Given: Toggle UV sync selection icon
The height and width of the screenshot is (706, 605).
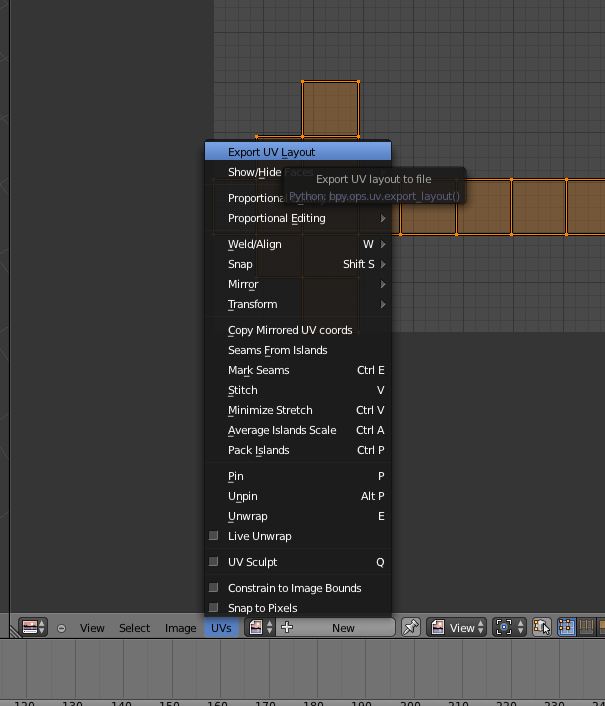Looking at the screenshot, I should pyautogui.click(x=542, y=627).
